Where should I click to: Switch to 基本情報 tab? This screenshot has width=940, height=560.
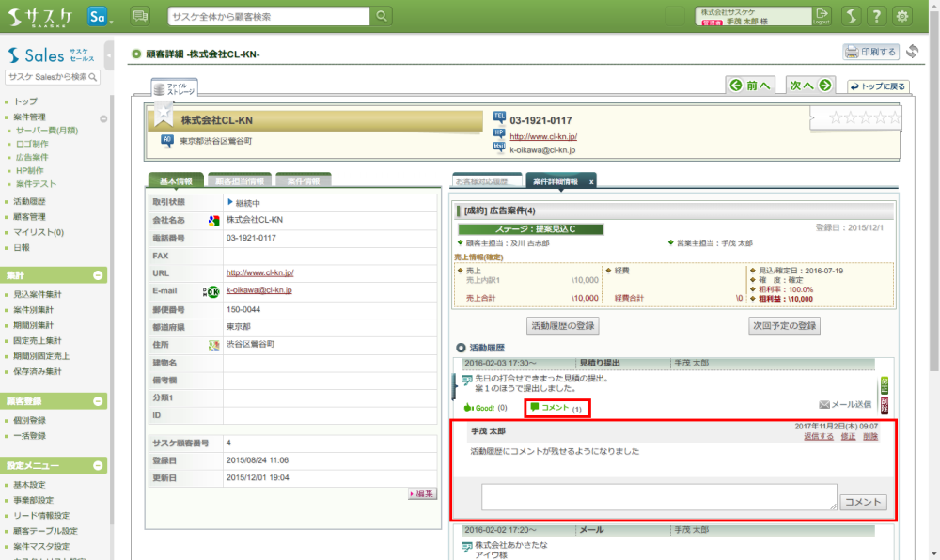click(x=176, y=181)
